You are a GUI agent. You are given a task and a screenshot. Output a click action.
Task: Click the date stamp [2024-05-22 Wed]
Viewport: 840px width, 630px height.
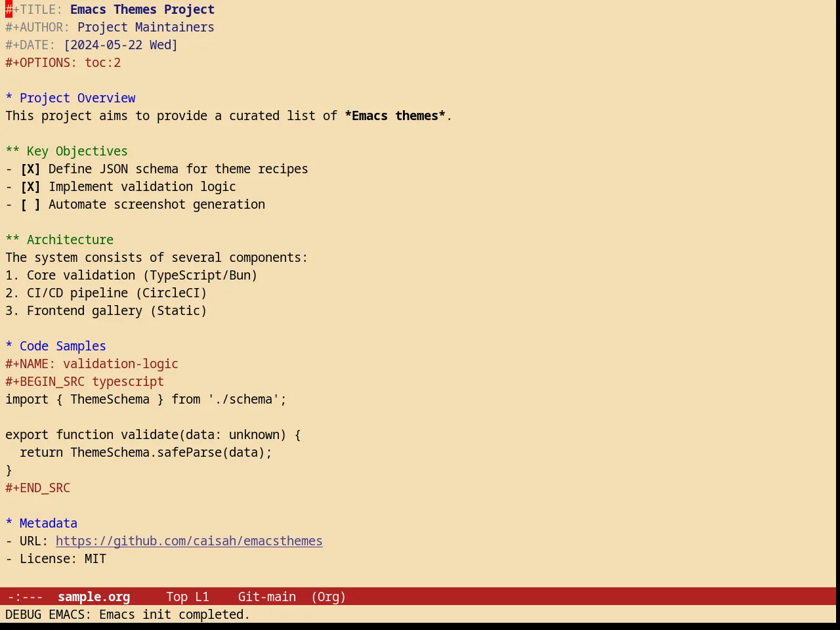(121, 45)
